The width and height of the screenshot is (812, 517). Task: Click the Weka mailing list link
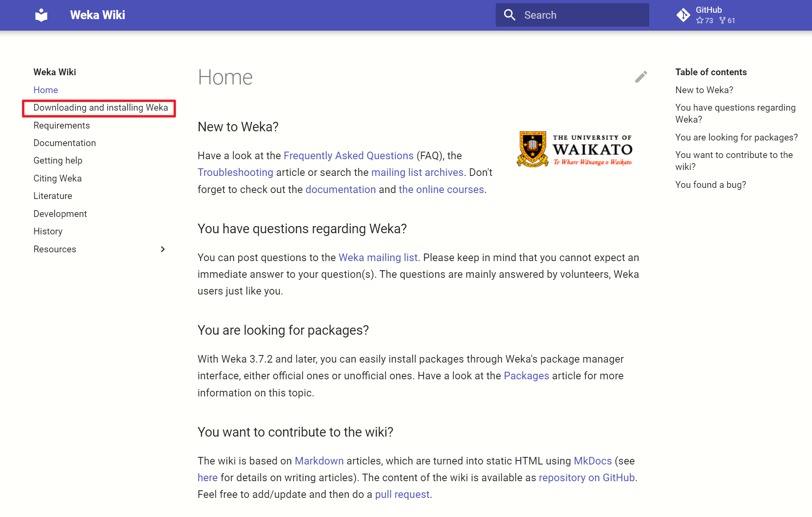click(x=378, y=258)
